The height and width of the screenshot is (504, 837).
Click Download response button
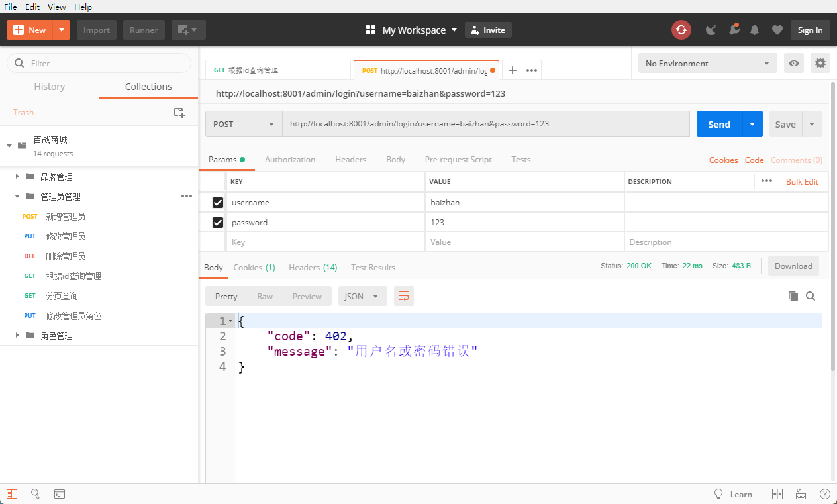point(793,266)
